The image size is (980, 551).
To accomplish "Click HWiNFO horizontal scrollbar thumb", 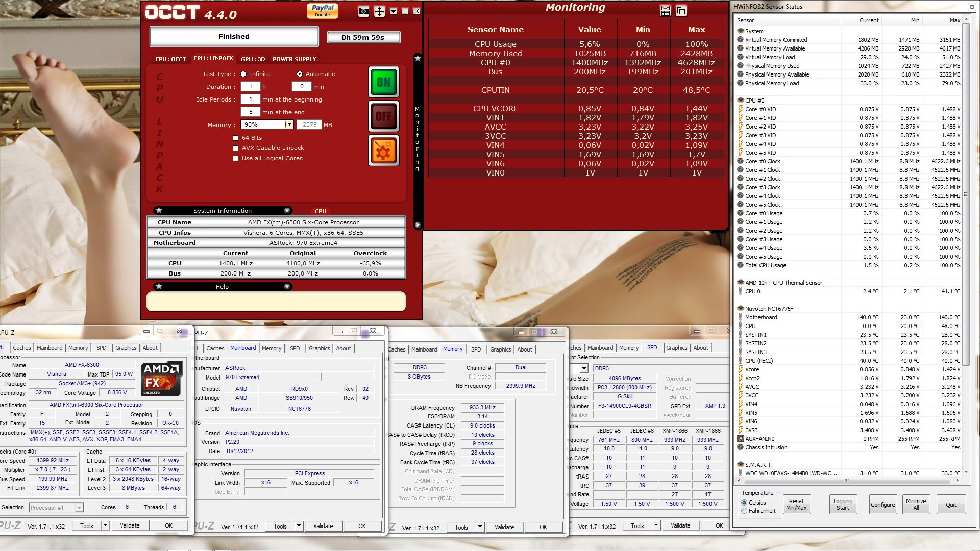I will pos(846,480).
